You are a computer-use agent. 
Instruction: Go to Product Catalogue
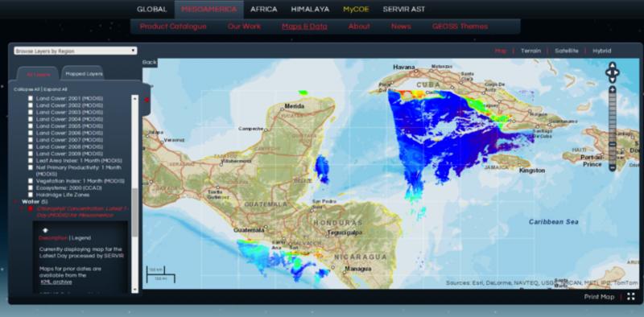pyautogui.click(x=173, y=27)
